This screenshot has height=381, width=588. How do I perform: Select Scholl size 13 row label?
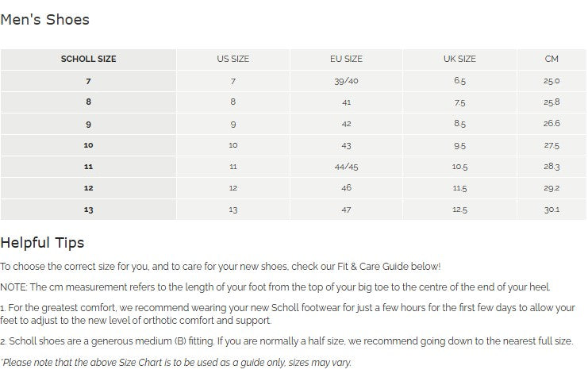pos(88,210)
